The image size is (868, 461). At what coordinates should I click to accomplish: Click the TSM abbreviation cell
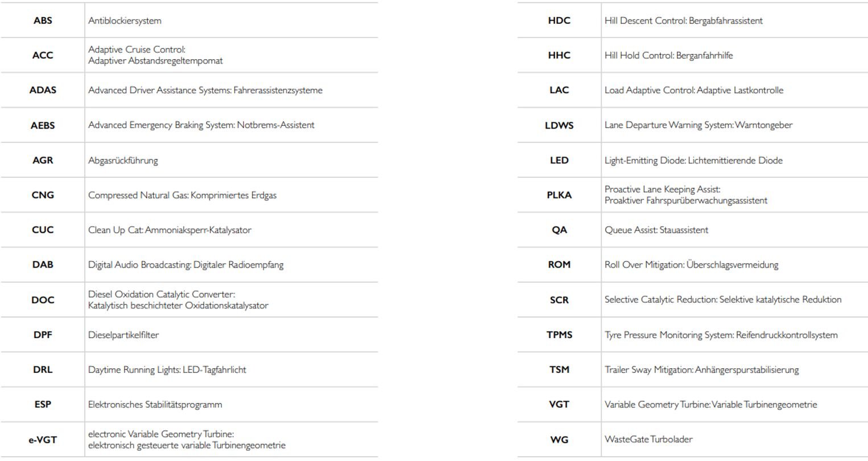point(559,370)
